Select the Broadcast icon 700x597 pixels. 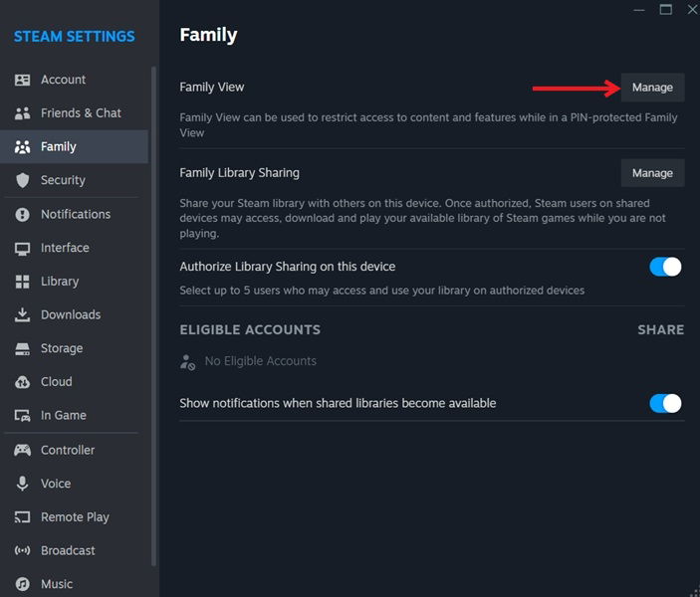pos(22,550)
